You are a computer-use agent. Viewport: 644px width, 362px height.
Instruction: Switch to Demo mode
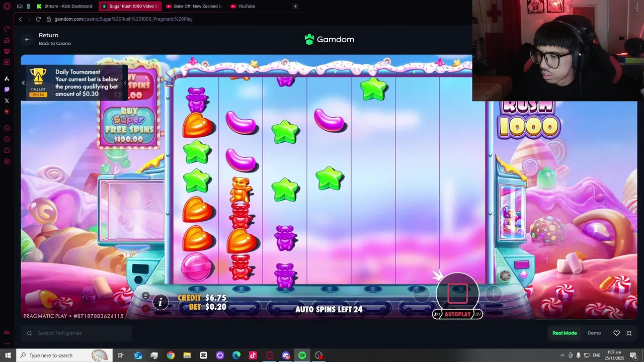click(x=594, y=333)
